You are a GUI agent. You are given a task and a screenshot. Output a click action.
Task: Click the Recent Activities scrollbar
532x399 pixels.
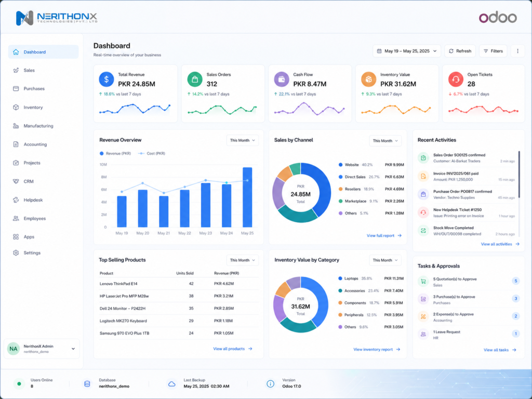pos(519,175)
